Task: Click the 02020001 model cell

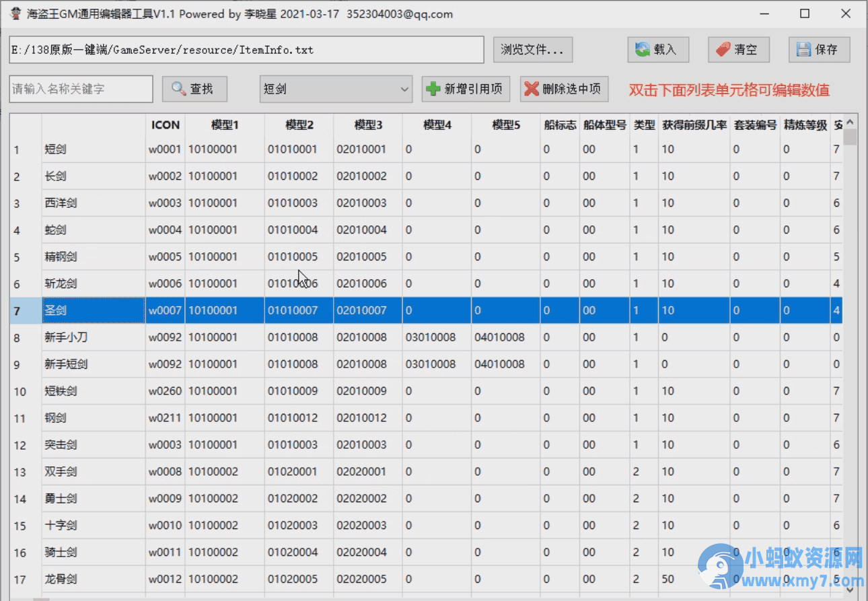Action: [x=368, y=472]
